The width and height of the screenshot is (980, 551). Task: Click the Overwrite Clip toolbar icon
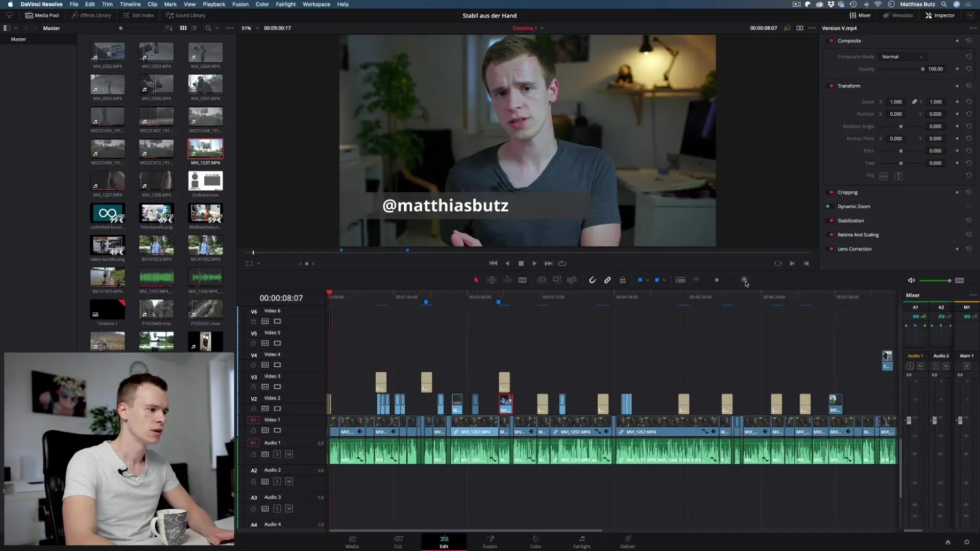[x=557, y=280]
